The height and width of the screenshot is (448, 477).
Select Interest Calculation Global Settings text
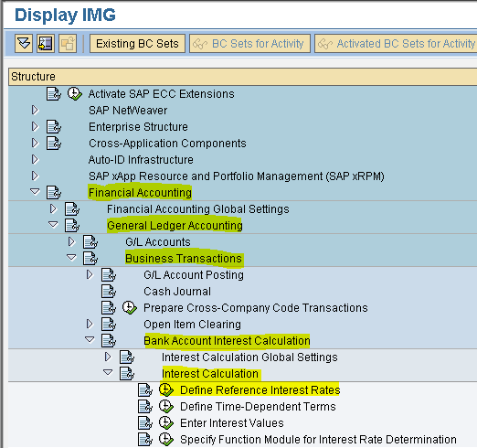click(249, 357)
